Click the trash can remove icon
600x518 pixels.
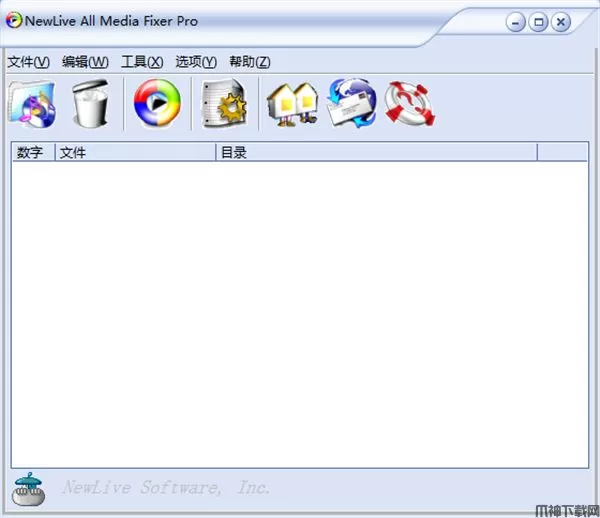[91, 103]
